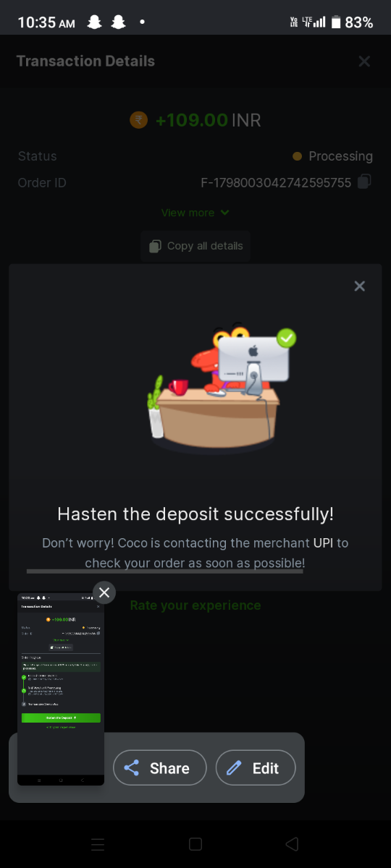Open Android recent apps menu
Image resolution: width=391 pixels, height=868 pixels.
[98, 844]
